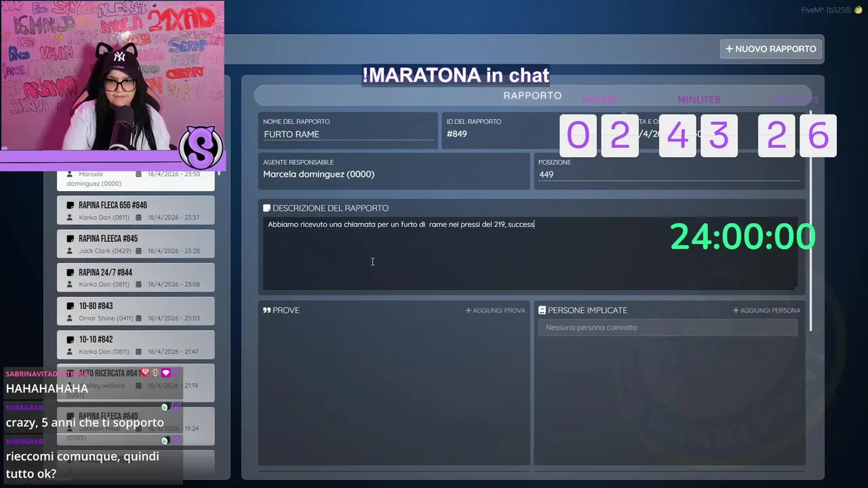The image size is (868, 488).
Task: Click the DESCRIZIONE DEL RAPPORTO note icon
Action: 267,208
